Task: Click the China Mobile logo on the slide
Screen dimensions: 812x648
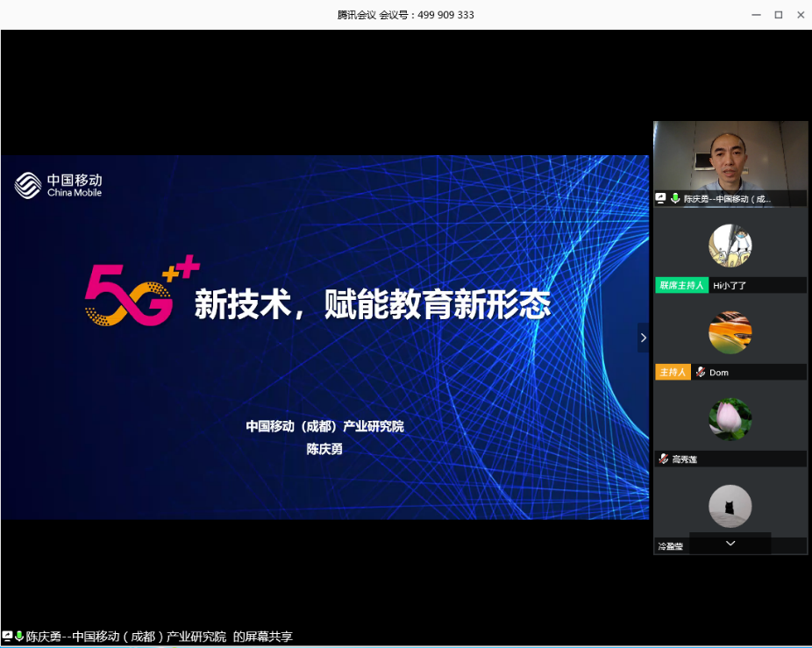Action: (58, 185)
